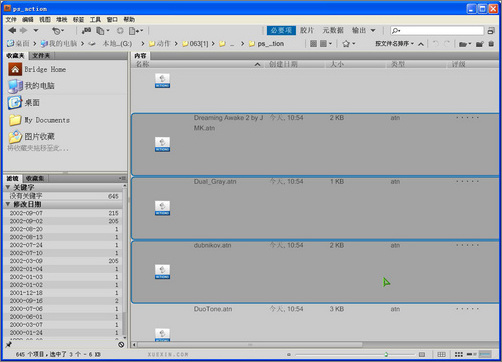Open the recent locations dropdown arrow beside forward
Screen dimensions: 502x362
point(36,31)
